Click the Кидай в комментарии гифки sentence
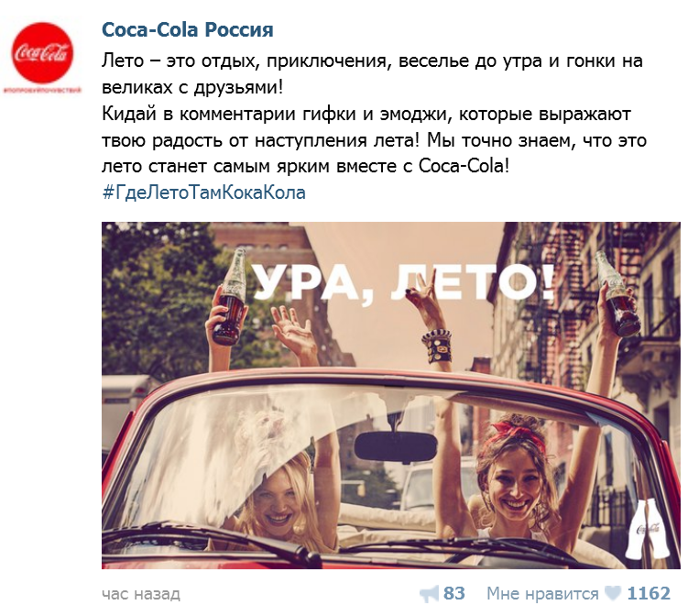 tap(374, 140)
